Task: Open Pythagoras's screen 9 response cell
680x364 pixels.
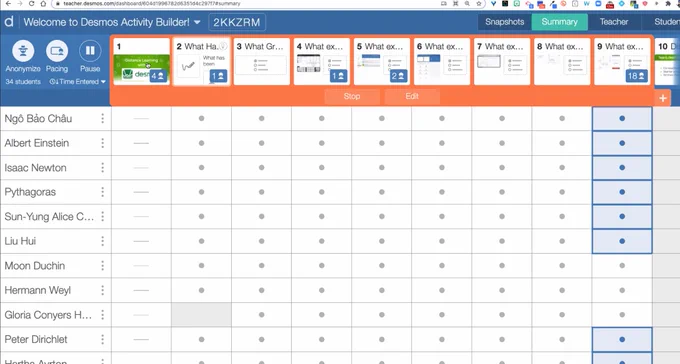Action: (x=622, y=192)
